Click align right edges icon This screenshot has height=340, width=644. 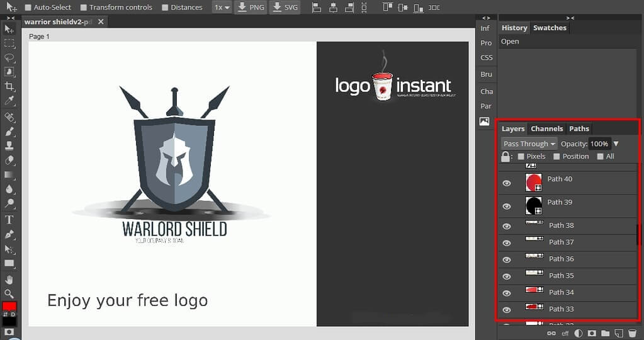pyautogui.click(x=349, y=8)
